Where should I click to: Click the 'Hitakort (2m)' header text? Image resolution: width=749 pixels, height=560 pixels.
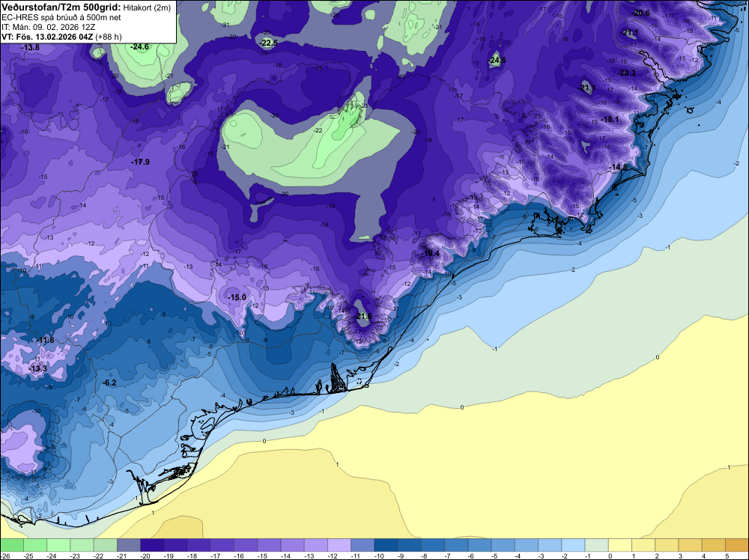click(x=147, y=7)
